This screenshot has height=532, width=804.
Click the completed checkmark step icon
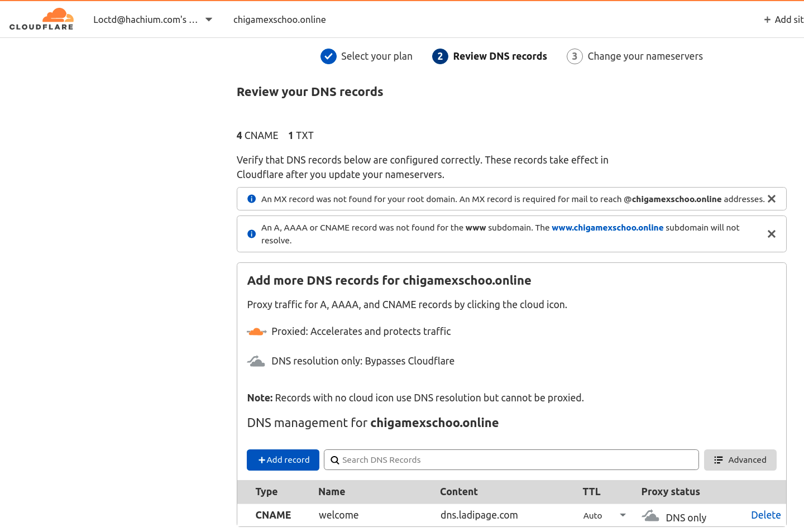(x=328, y=56)
